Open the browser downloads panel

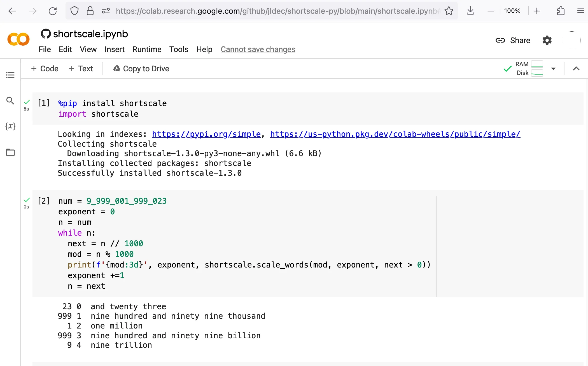(470, 11)
